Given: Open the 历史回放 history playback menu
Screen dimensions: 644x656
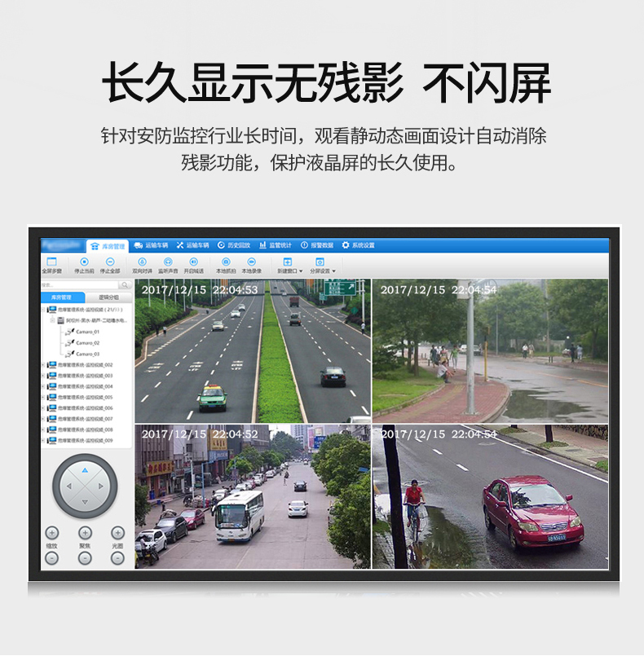Looking at the screenshot, I should coord(233,245).
